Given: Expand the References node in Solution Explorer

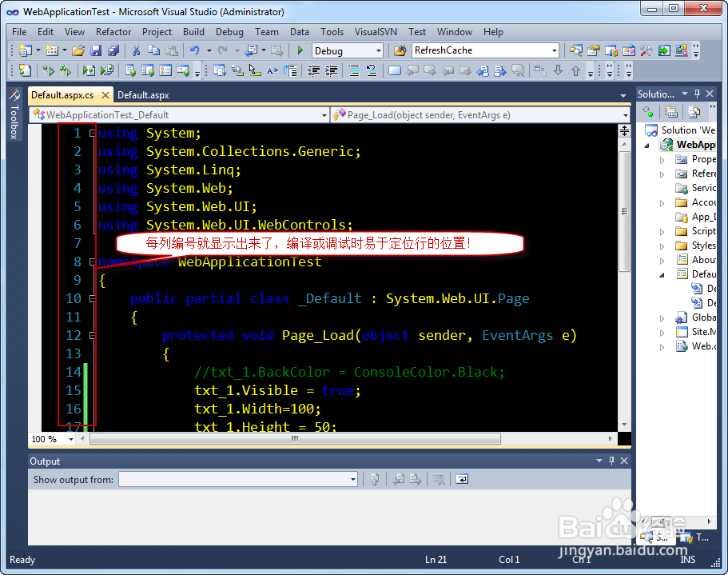Looking at the screenshot, I should [x=662, y=174].
